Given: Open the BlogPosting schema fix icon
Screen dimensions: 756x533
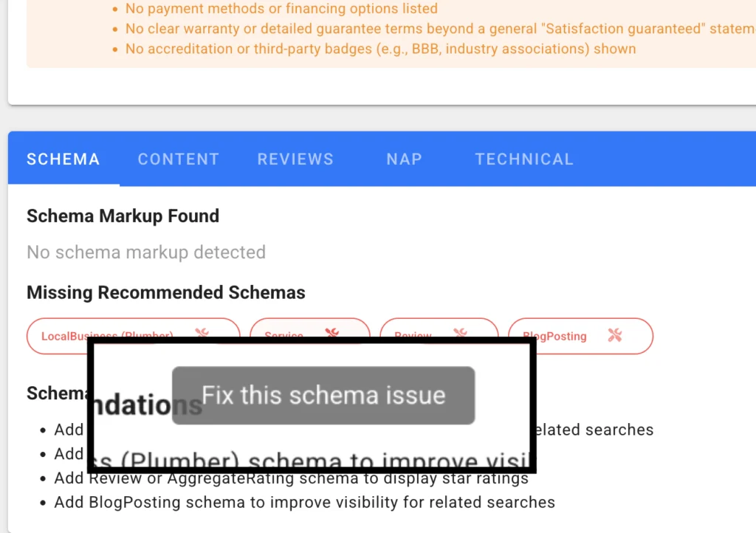Looking at the screenshot, I should coord(613,336).
